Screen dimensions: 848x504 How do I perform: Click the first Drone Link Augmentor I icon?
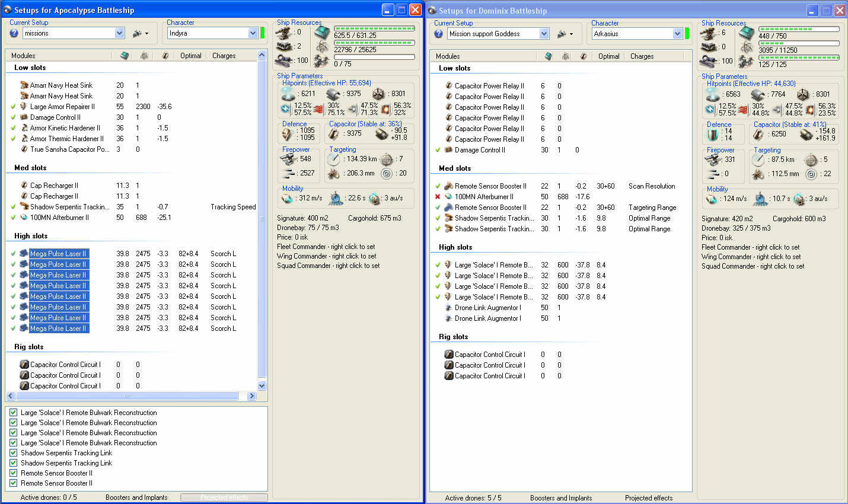(449, 308)
